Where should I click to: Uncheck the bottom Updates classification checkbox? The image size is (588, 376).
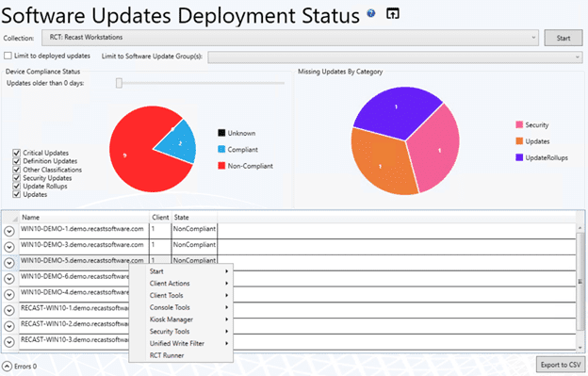coord(17,194)
